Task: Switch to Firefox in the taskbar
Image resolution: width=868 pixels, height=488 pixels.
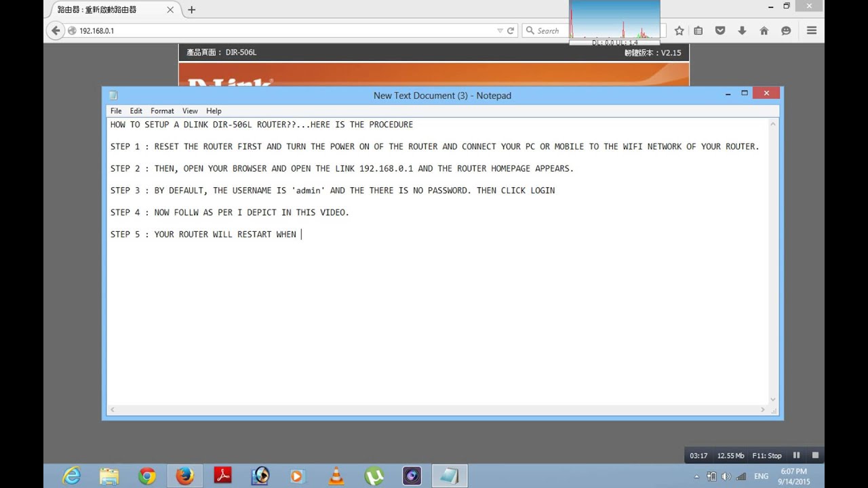Action: pyautogui.click(x=184, y=476)
